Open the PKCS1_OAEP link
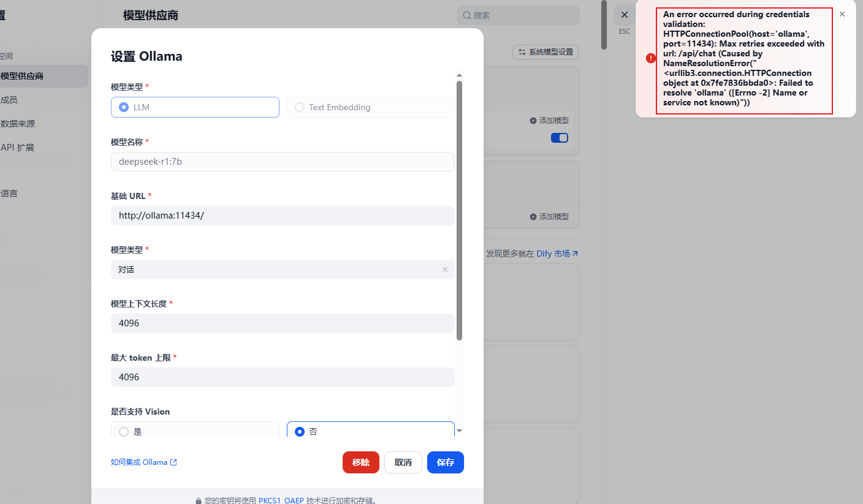 tap(281, 500)
